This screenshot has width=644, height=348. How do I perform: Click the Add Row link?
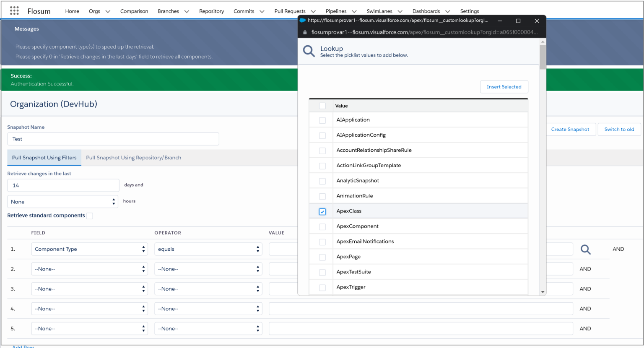pos(23,345)
